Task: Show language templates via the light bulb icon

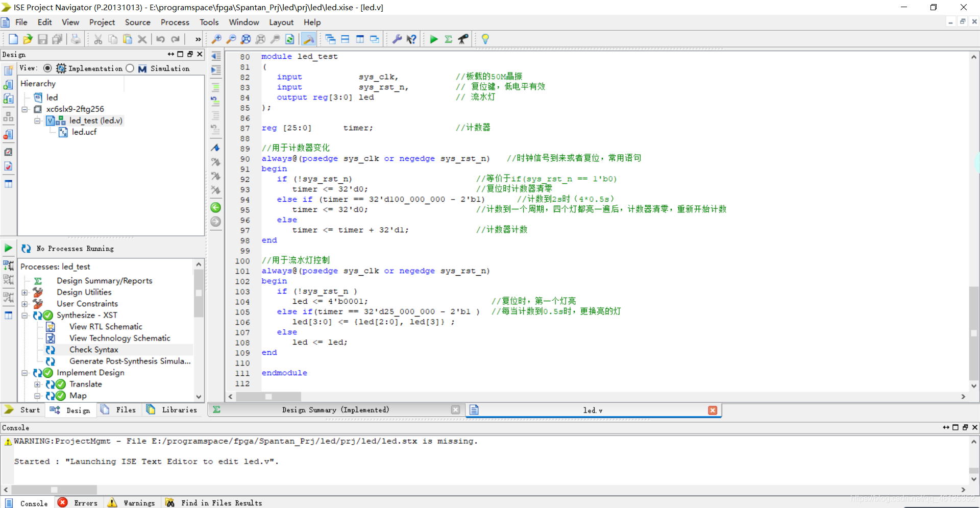Action: coord(485,39)
